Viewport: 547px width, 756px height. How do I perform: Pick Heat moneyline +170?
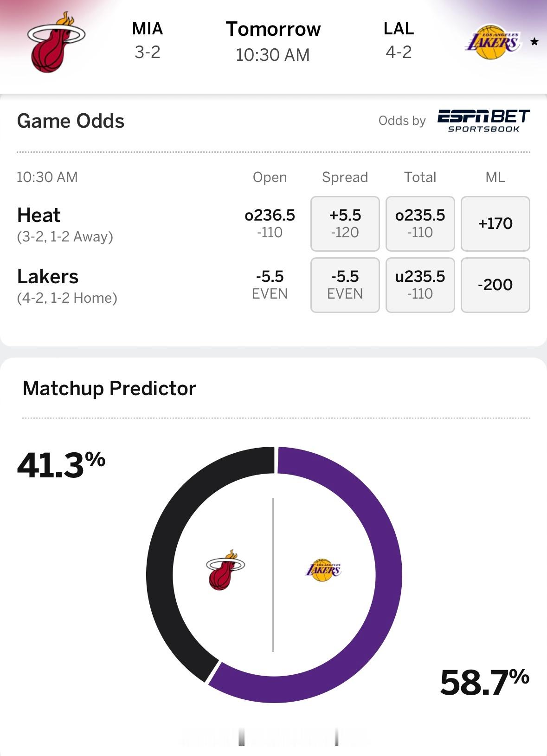495,223
